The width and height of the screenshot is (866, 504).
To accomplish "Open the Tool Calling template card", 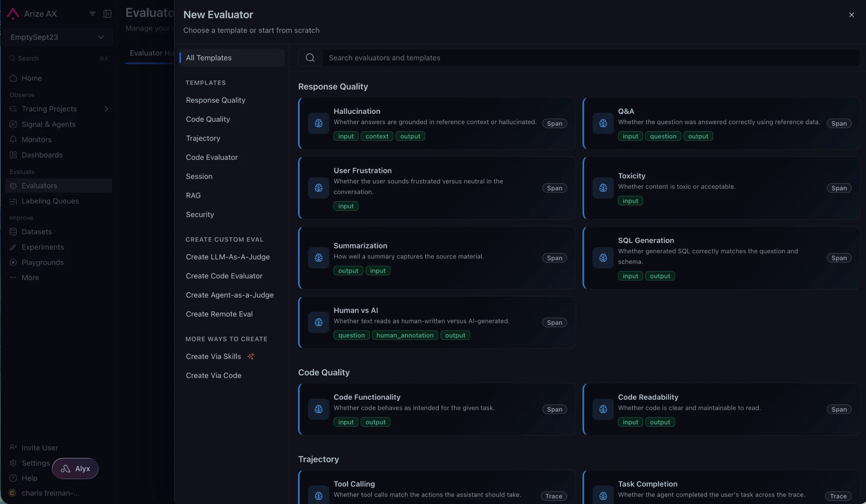I will [x=437, y=487].
